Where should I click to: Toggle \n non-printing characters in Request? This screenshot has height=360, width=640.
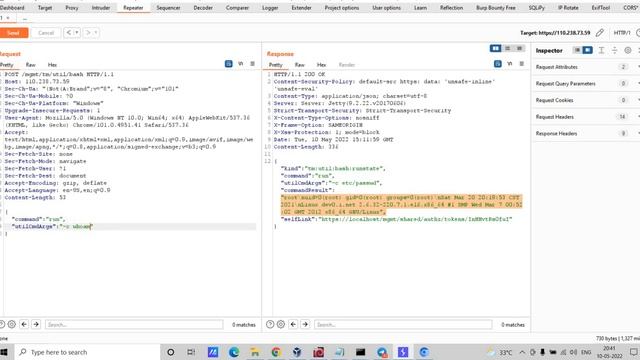pyautogui.click(x=241, y=64)
